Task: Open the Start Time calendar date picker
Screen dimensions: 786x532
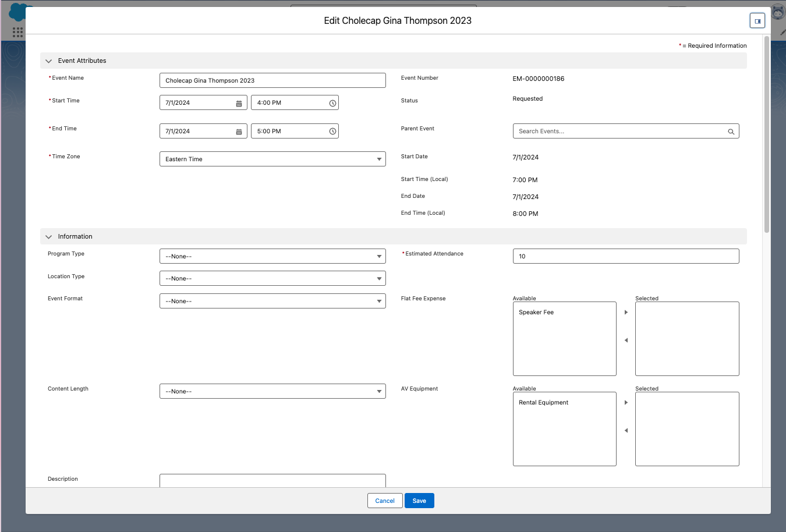Action: click(x=239, y=103)
